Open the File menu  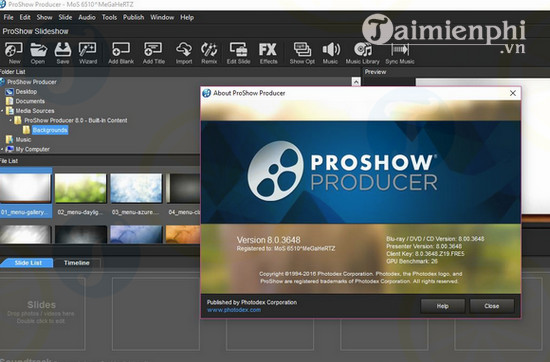[8, 17]
